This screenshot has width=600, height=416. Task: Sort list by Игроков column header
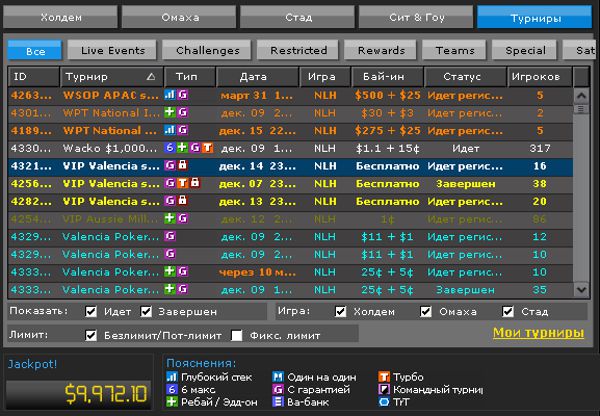pos(540,76)
